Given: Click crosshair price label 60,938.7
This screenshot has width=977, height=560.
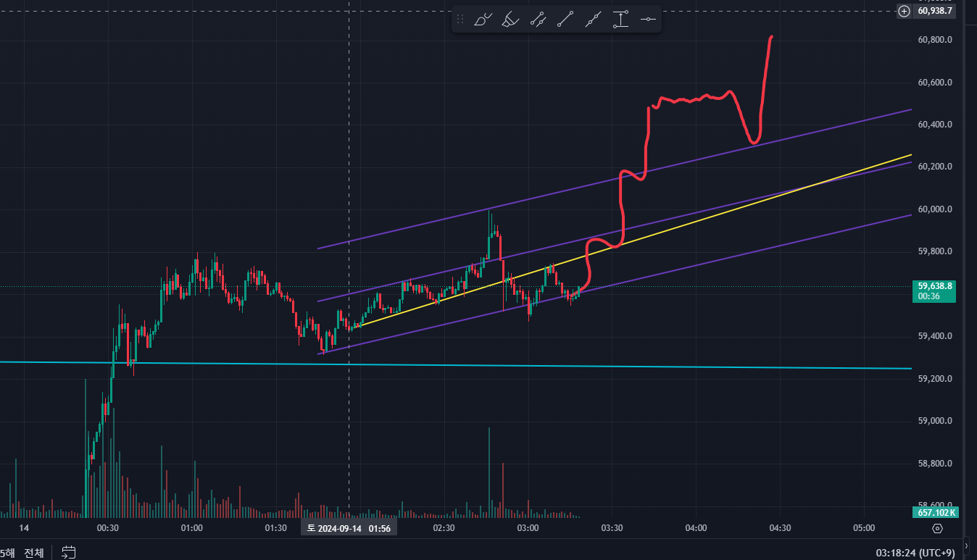Looking at the screenshot, I should coord(936,11).
